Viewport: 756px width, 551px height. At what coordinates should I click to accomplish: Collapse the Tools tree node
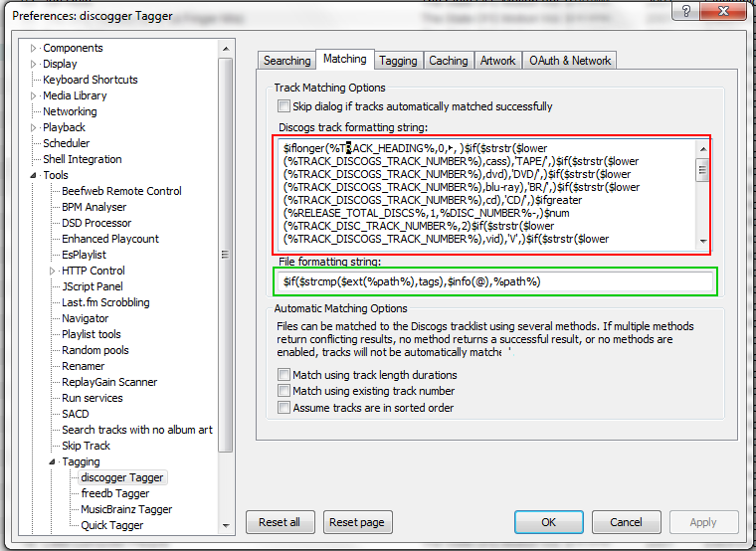pyautogui.click(x=33, y=175)
